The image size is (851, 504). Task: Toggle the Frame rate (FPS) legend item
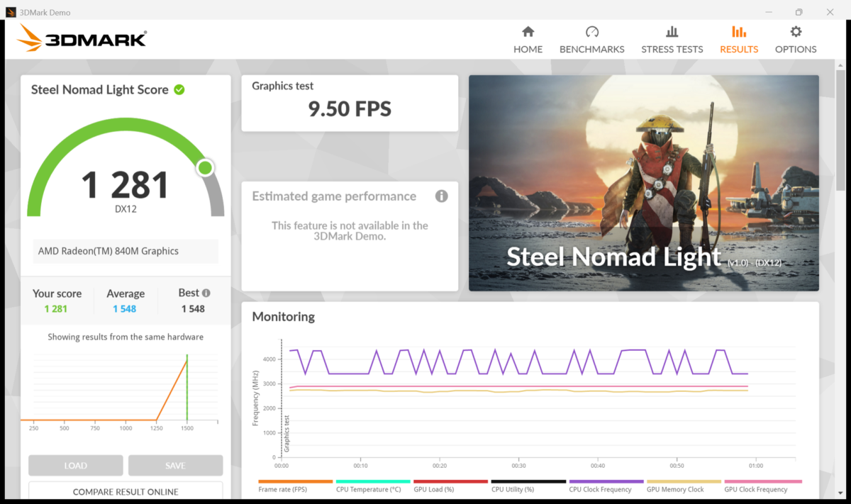point(295,486)
